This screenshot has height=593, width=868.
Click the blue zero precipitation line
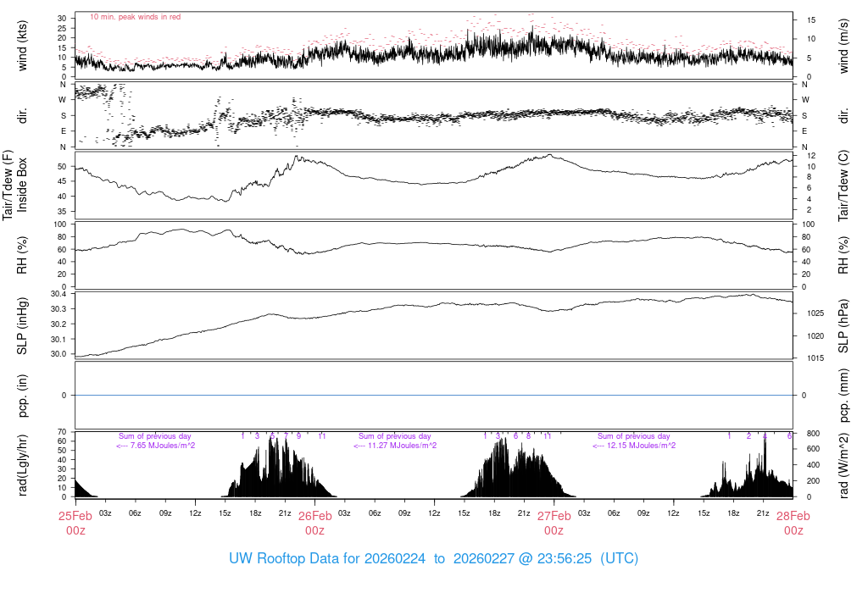434,395
